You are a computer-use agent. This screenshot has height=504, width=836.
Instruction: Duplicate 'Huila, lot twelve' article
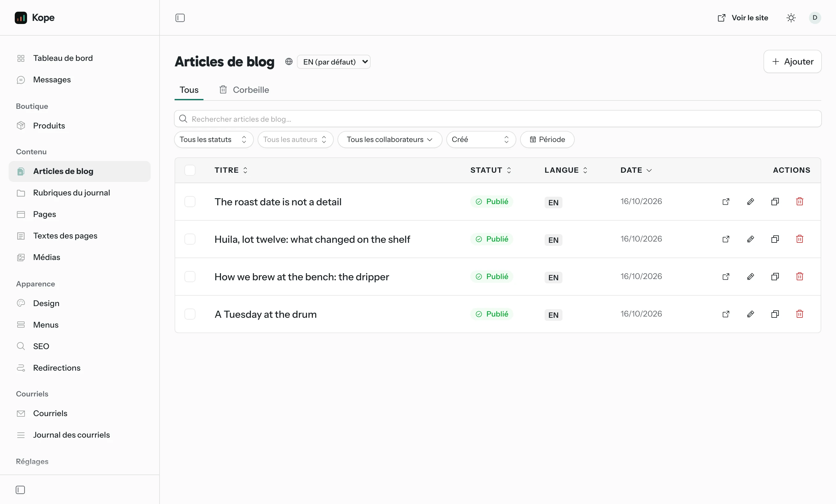tap(775, 239)
